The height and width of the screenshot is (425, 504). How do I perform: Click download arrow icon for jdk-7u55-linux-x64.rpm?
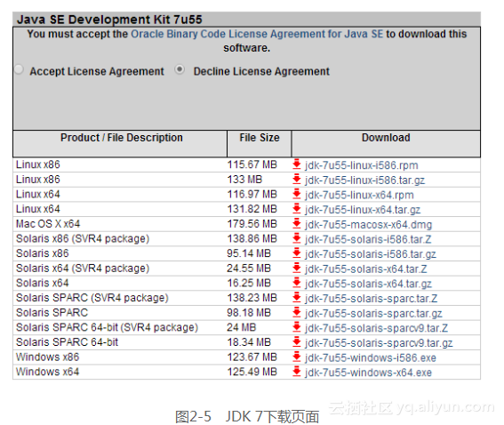click(x=296, y=194)
